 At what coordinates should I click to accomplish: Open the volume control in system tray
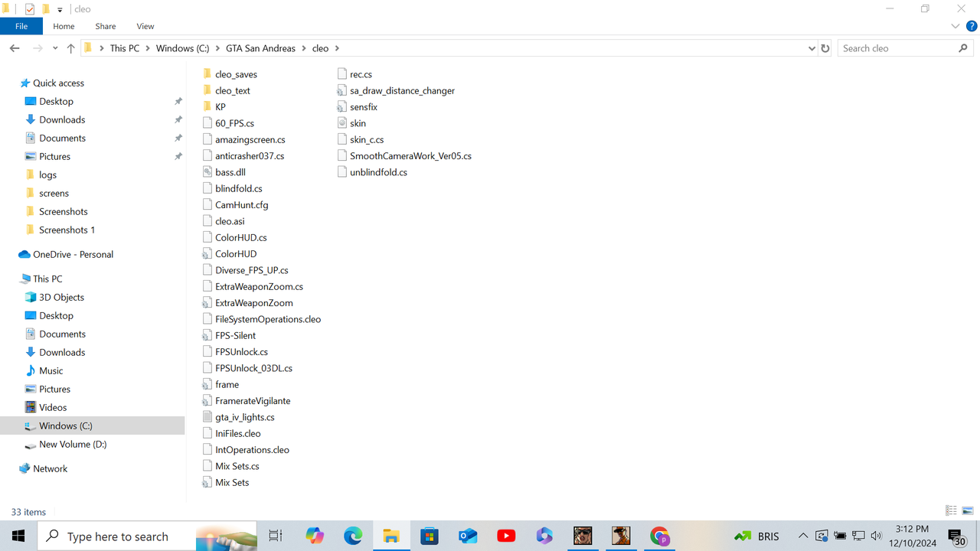tap(877, 536)
